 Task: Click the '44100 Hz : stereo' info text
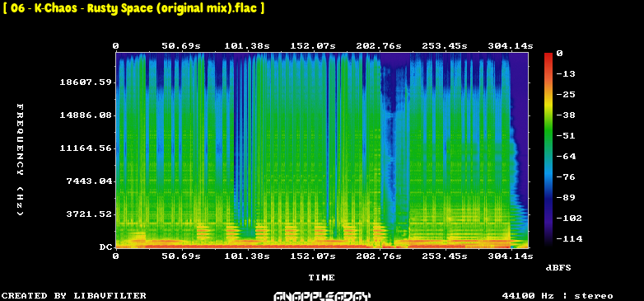tap(558, 296)
